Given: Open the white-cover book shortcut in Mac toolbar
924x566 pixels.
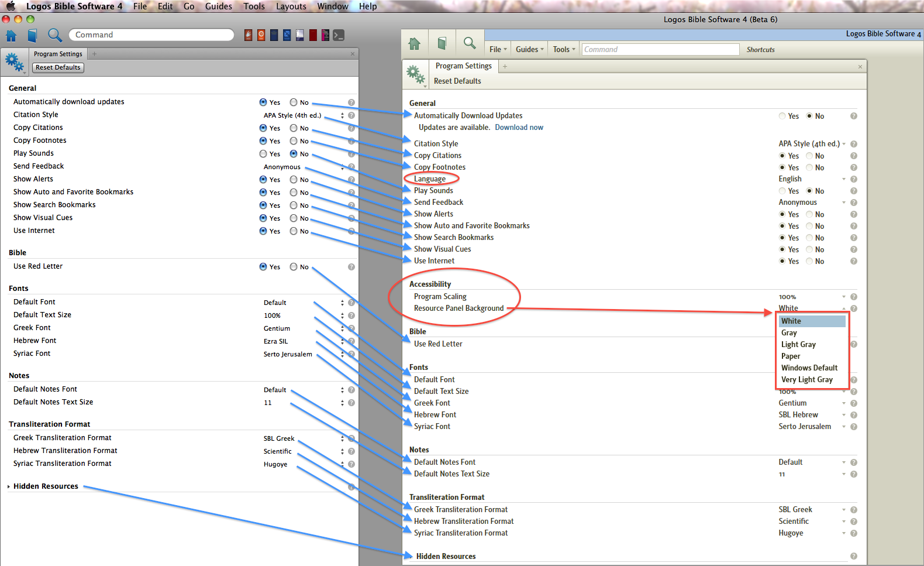Looking at the screenshot, I should (x=299, y=35).
